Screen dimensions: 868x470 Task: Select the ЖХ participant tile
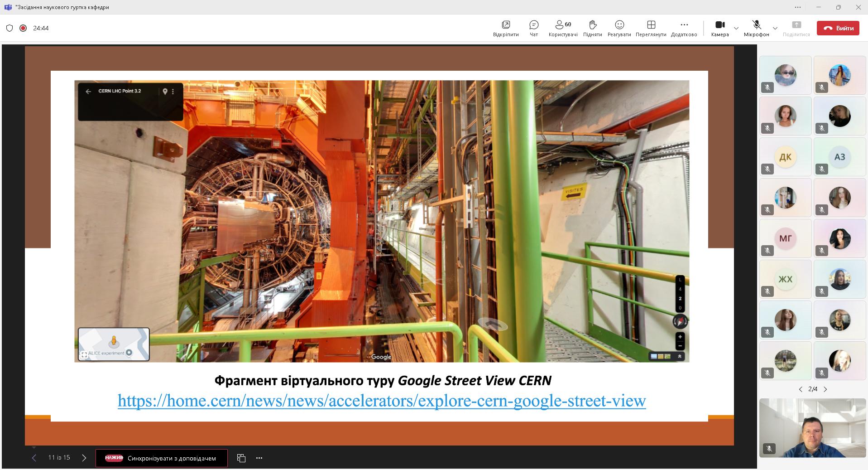click(x=786, y=279)
